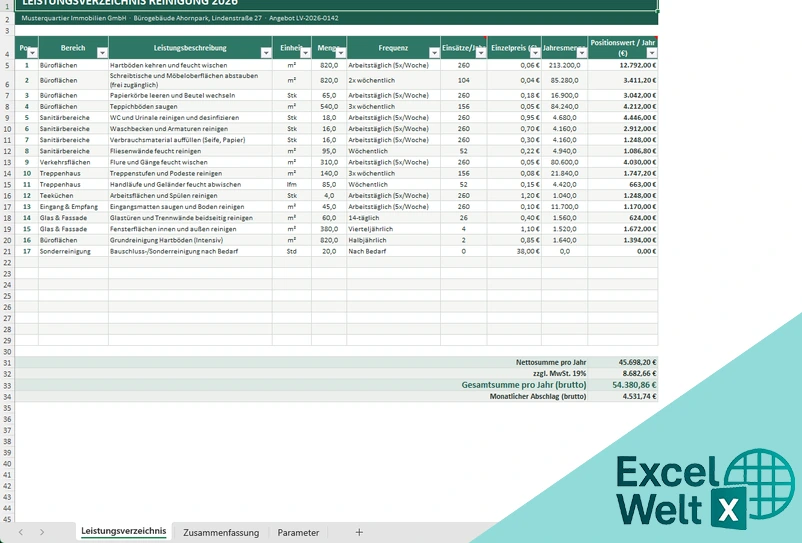802x543 pixels.
Task: Click the next sheet navigation arrow
Action: [42, 532]
